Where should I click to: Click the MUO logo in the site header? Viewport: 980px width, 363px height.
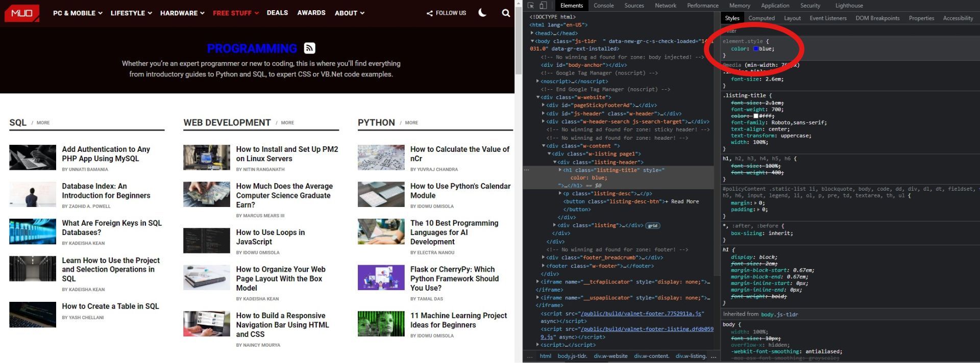tap(21, 13)
